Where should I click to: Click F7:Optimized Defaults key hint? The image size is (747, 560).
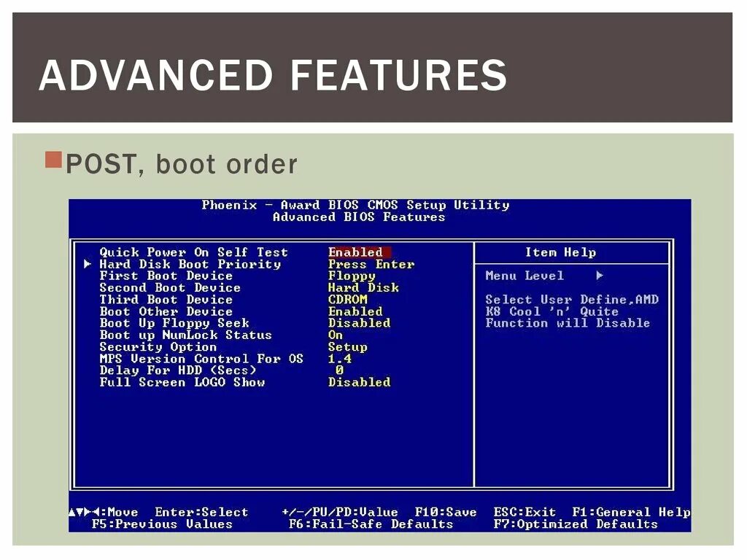576,524
